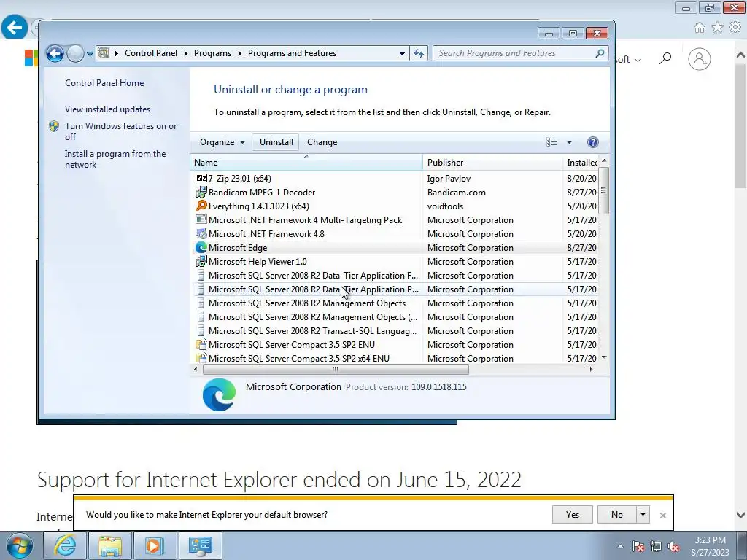The height and width of the screenshot is (560, 747).
Task: Sort by the Publisher column header
Action: tap(492, 163)
